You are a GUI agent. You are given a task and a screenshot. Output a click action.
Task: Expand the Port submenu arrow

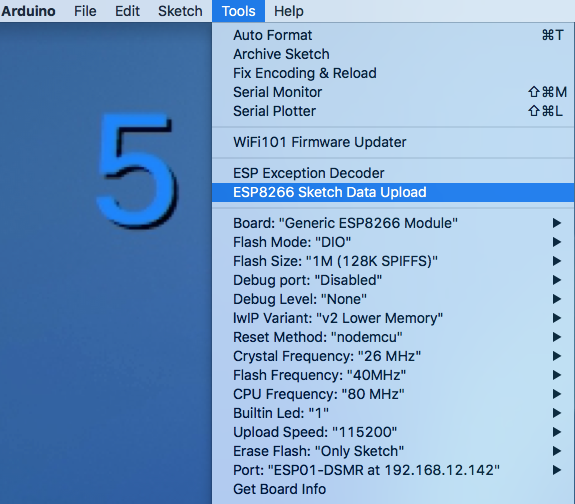tap(557, 470)
